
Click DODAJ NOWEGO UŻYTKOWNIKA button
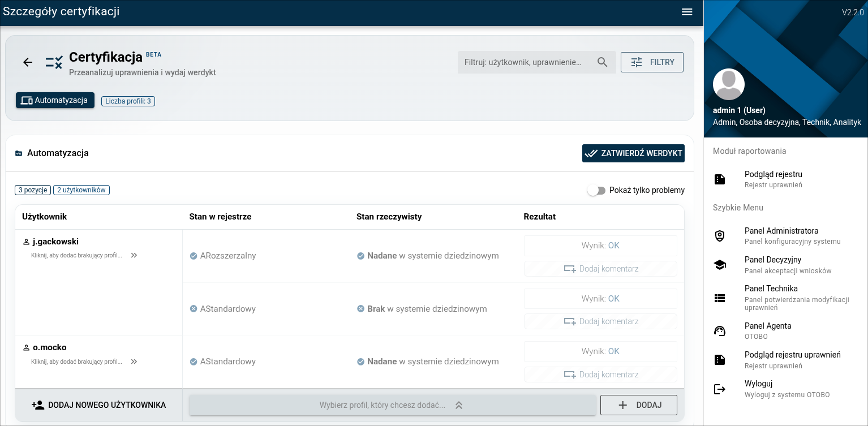click(99, 405)
